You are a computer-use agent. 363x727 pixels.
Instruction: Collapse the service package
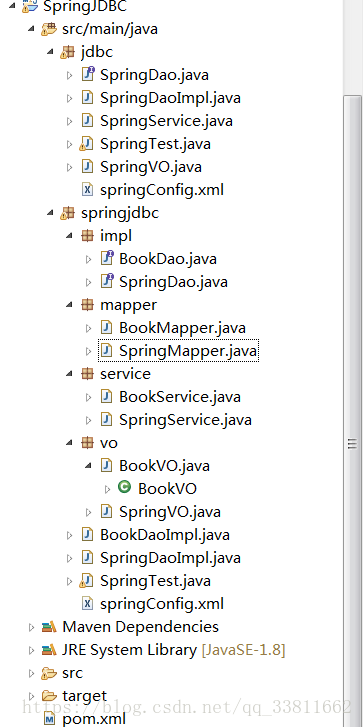pos(70,374)
